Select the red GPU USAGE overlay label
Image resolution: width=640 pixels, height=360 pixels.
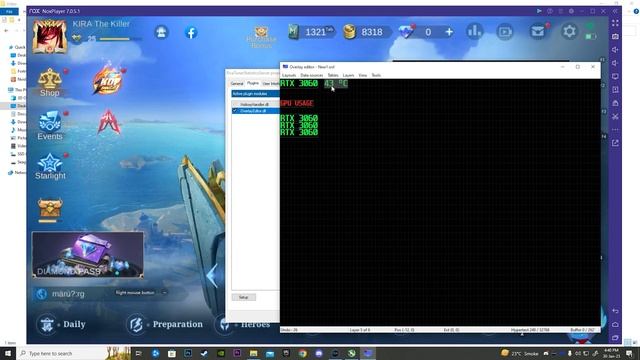(297, 103)
